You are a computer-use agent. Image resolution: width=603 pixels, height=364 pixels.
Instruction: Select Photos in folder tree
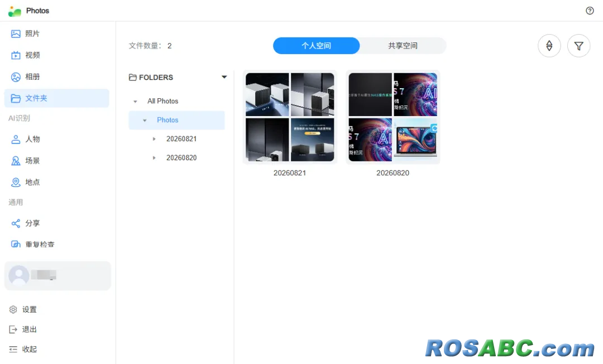click(167, 120)
